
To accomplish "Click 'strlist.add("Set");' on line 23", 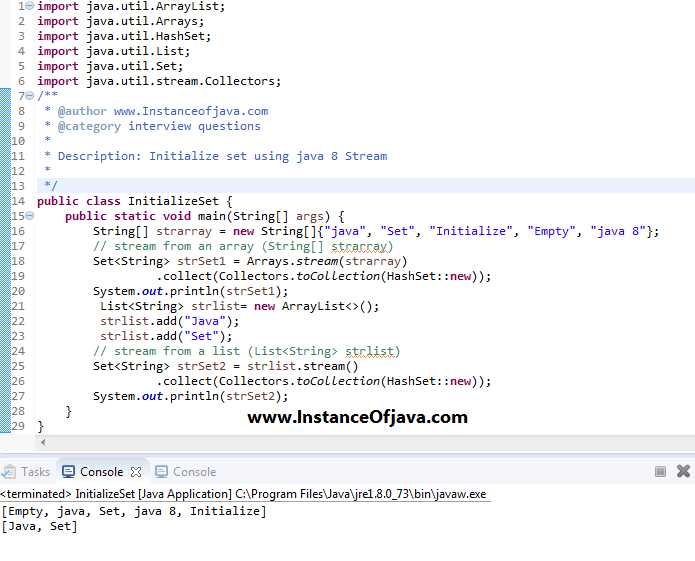I will click(166, 336).
